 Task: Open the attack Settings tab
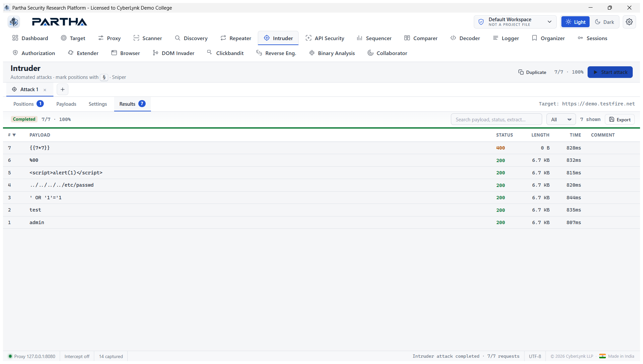(x=98, y=104)
